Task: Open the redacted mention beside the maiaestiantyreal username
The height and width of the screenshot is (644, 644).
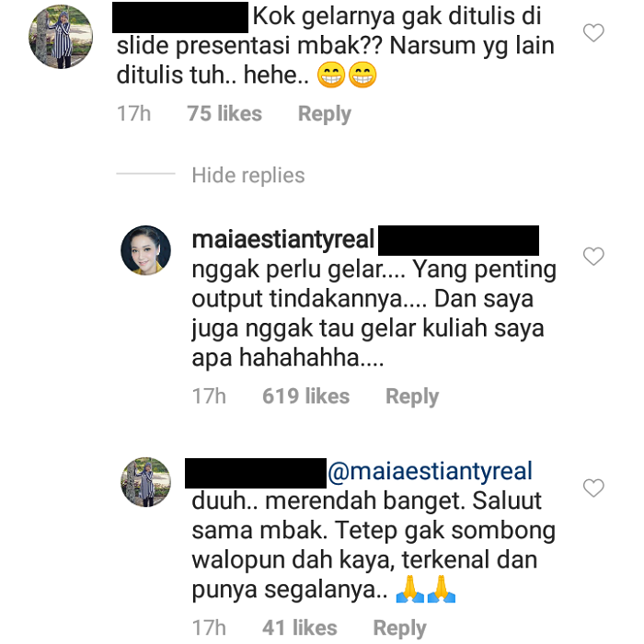Action: (x=458, y=240)
